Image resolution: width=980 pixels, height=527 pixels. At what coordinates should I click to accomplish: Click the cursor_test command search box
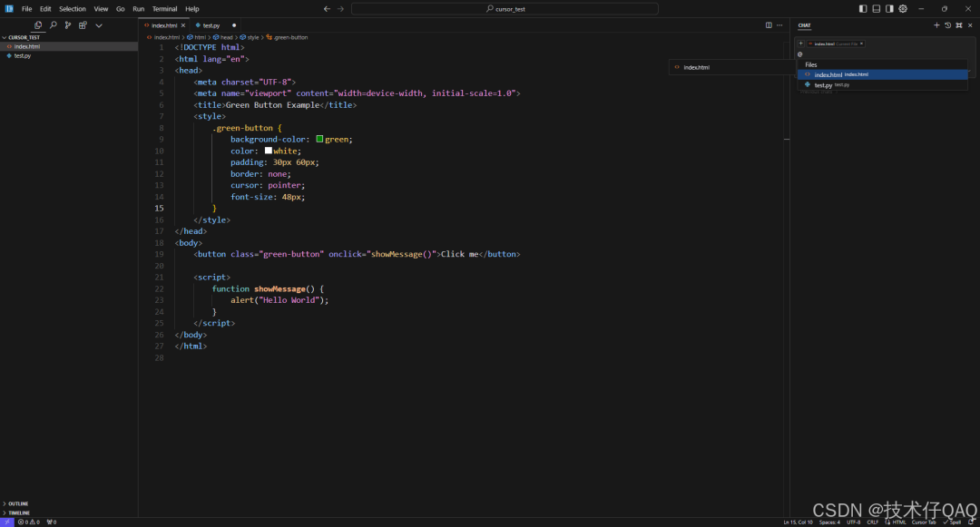(x=505, y=9)
